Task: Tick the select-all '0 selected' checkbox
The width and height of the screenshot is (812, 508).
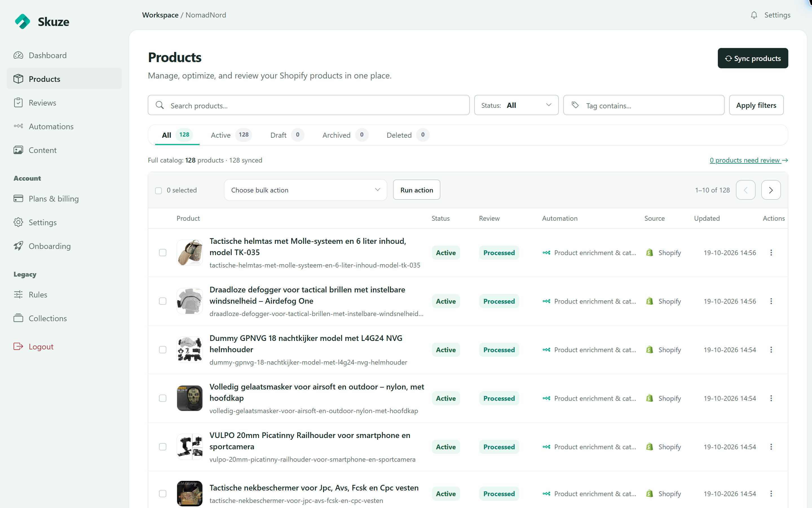Action: pos(158,190)
